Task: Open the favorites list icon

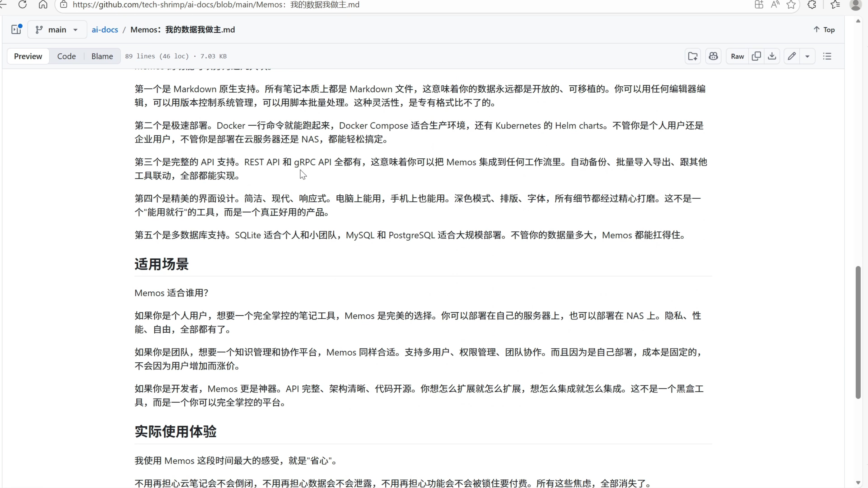Action: tap(835, 5)
